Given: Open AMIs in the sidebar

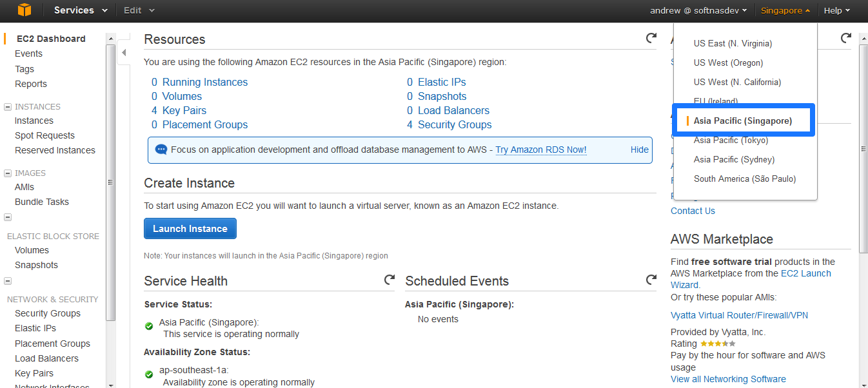Looking at the screenshot, I should tap(25, 187).
